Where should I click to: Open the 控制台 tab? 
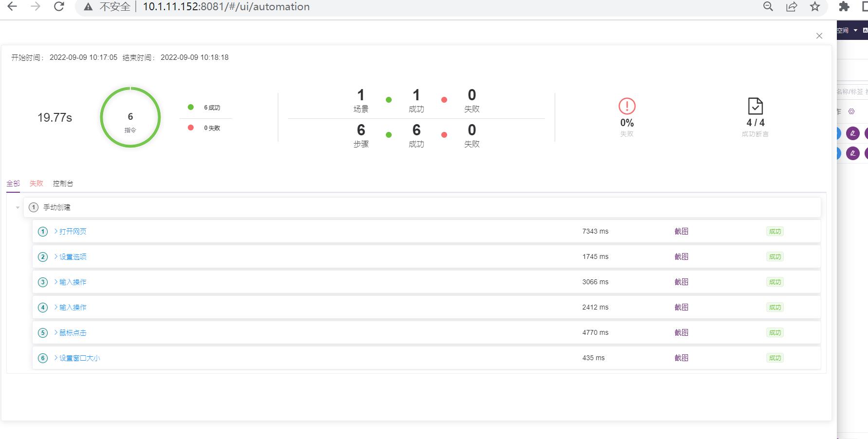tap(63, 183)
